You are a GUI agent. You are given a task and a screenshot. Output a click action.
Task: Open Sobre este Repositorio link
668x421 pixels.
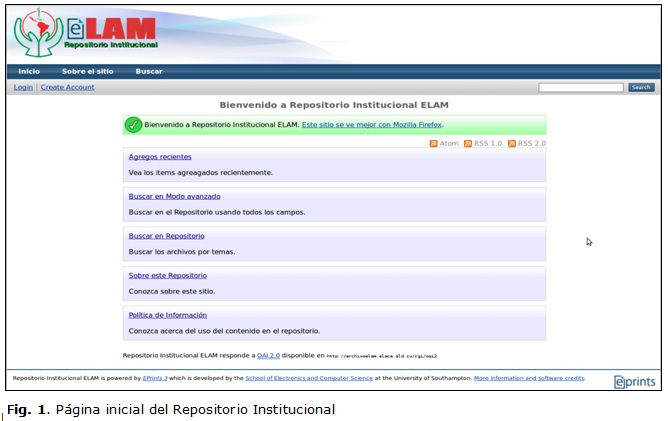pyautogui.click(x=167, y=275)
